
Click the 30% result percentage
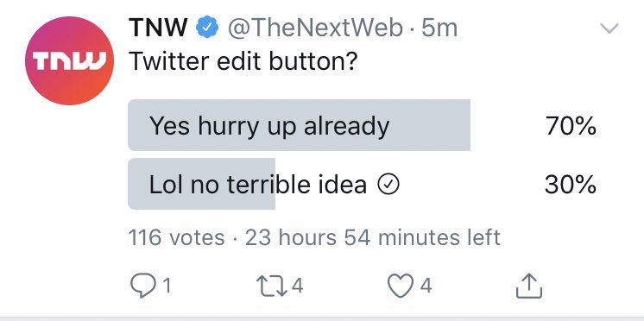click(x=571, y=185)
